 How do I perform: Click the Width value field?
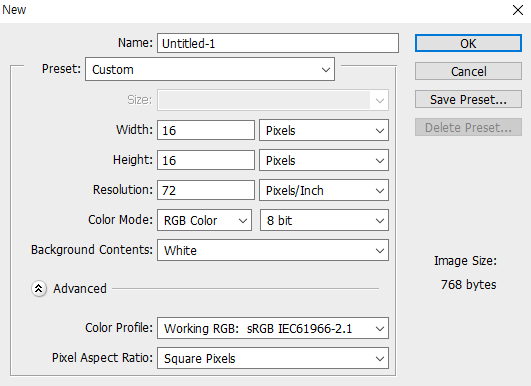pyautogui.click(x=206, y=130)
